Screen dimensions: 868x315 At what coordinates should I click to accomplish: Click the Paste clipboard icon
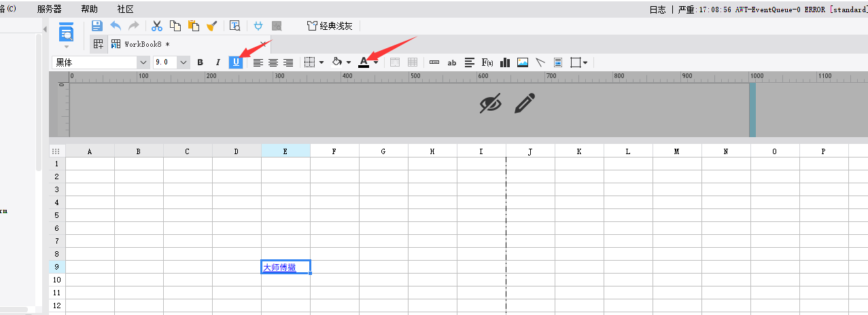pos(194,26)
